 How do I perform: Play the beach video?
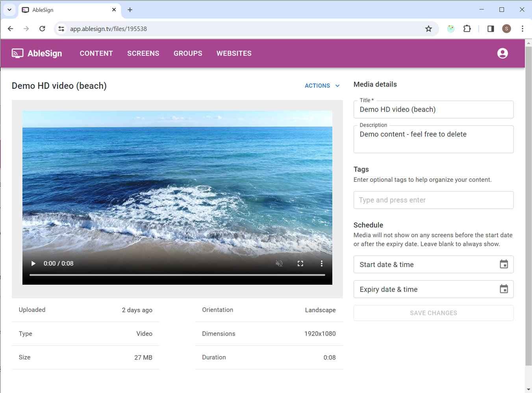point(33,263)
